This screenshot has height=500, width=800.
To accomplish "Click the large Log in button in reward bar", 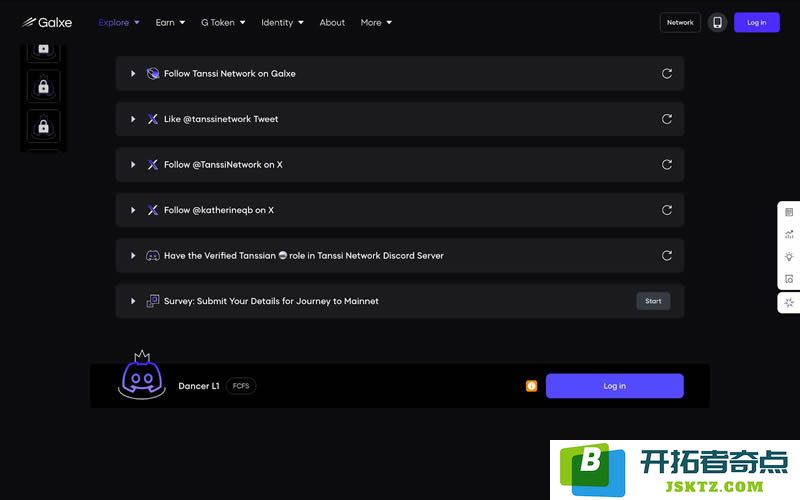I will pyautogui.click(x=615, y=386).
